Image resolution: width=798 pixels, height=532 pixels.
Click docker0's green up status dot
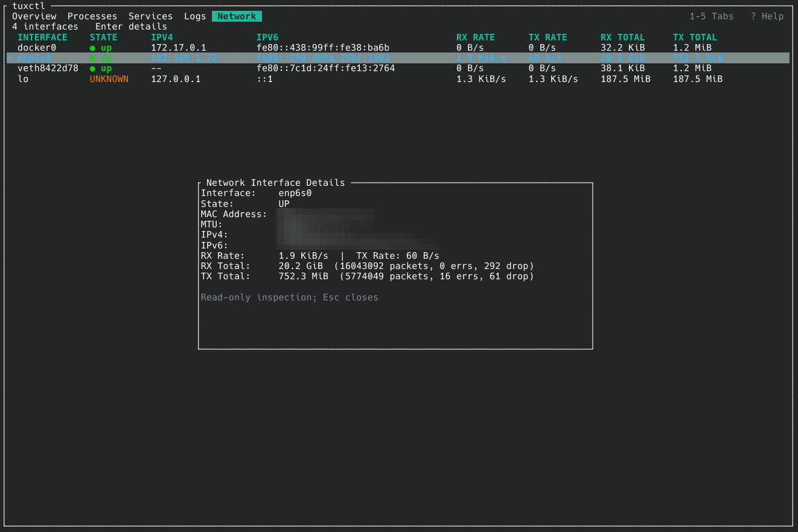point(92,48)
